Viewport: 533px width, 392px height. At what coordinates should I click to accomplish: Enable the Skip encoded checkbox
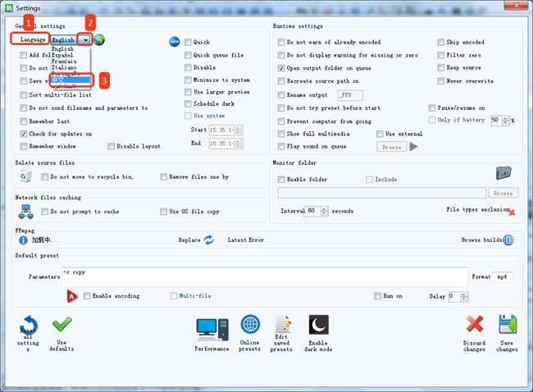click(x=441, y=42)
